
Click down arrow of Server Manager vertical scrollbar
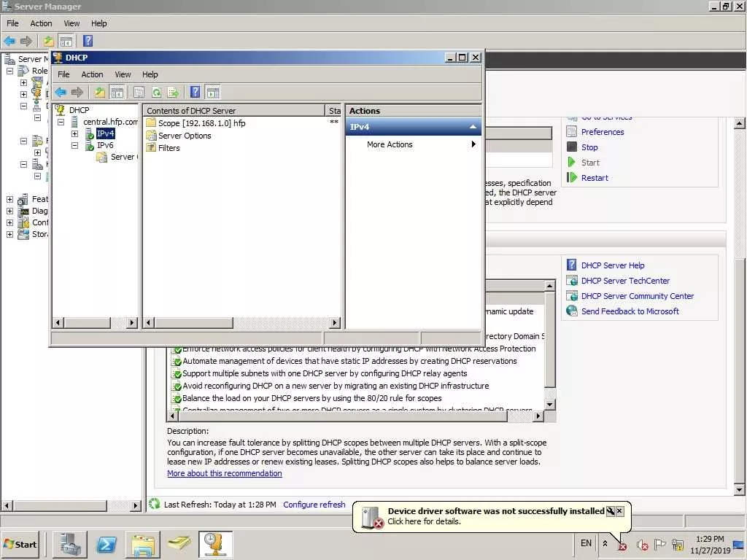click(x=739, y=489)
